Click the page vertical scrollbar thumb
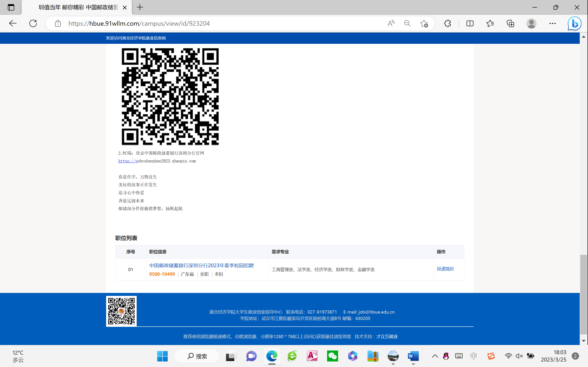Image resolution: width=588 pixels, height=367 pixels. pyautogui.click(x=583, y=294)
